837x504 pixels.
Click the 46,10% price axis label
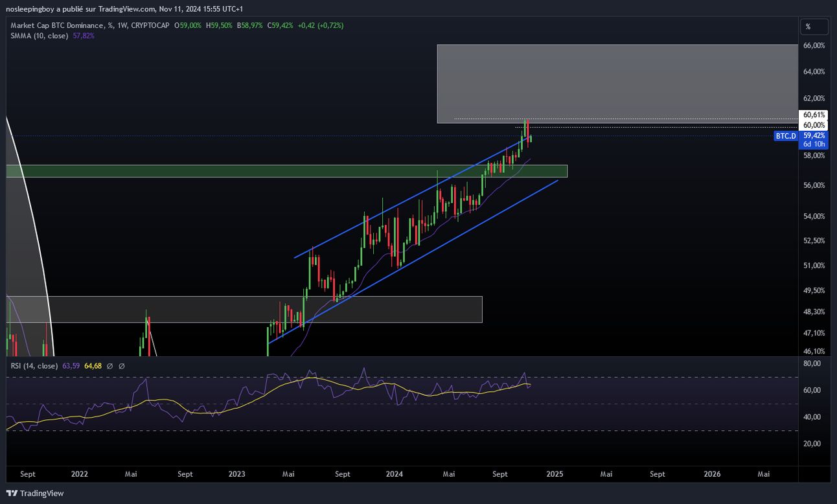[x=814, y=351]
